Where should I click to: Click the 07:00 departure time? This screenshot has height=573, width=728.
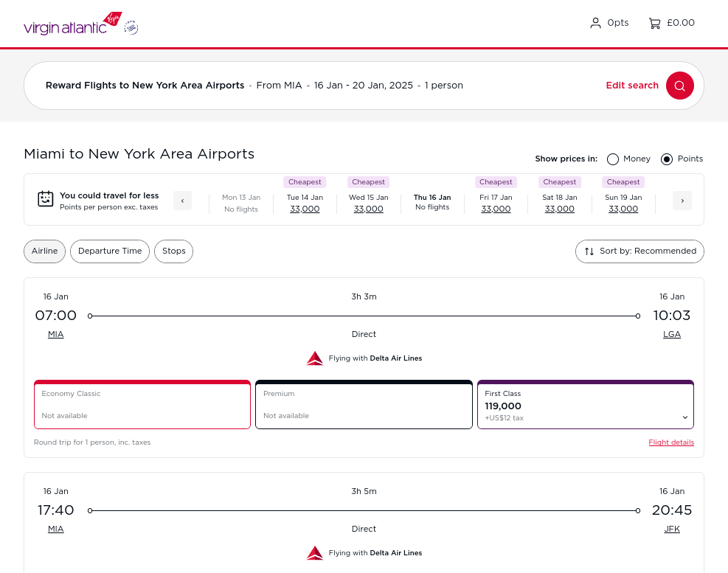tap(56, 316)
